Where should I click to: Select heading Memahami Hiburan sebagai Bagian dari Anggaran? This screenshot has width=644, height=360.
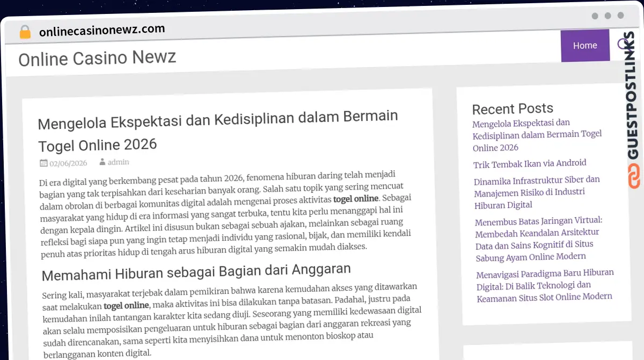point(196,271)
